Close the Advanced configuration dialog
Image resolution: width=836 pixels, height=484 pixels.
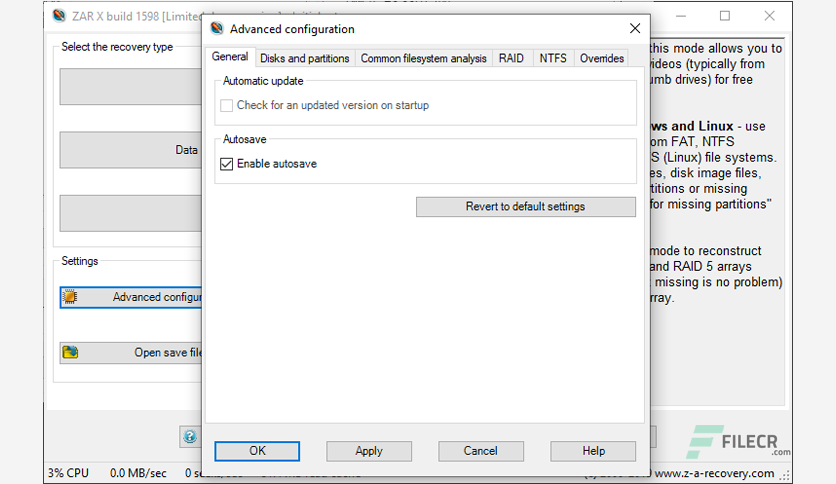634,28
